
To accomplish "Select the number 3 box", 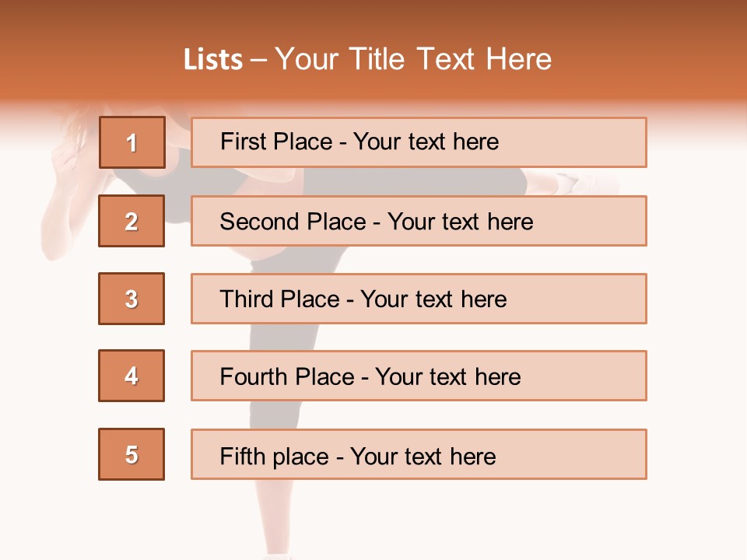I will coord(132,299).
